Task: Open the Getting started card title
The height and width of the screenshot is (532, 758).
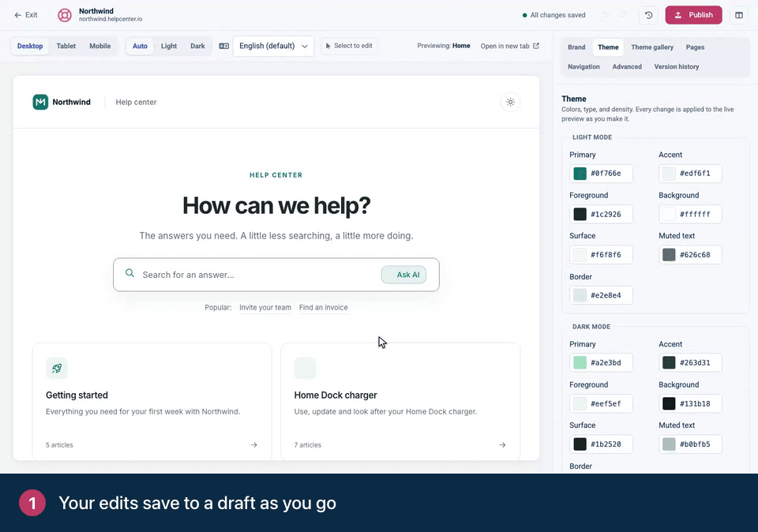Action: (77, 395)
